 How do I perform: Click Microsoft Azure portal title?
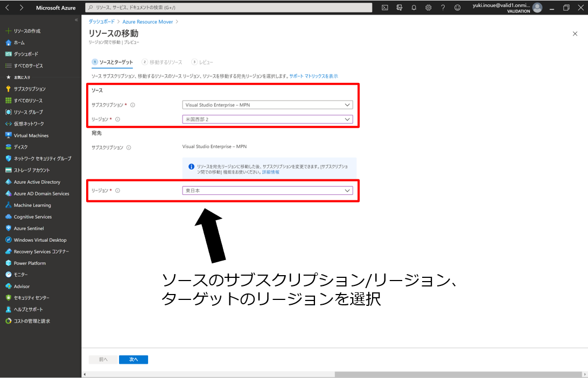coord(56,8)
